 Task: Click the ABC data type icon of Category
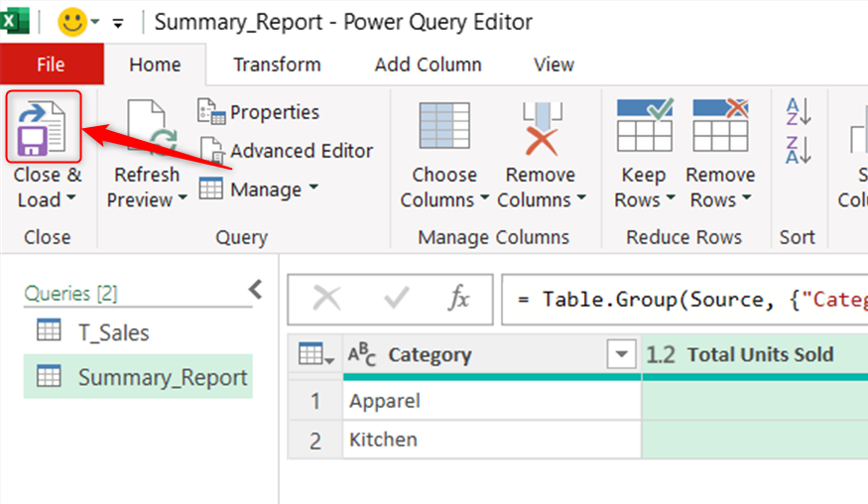pos(362,354)
